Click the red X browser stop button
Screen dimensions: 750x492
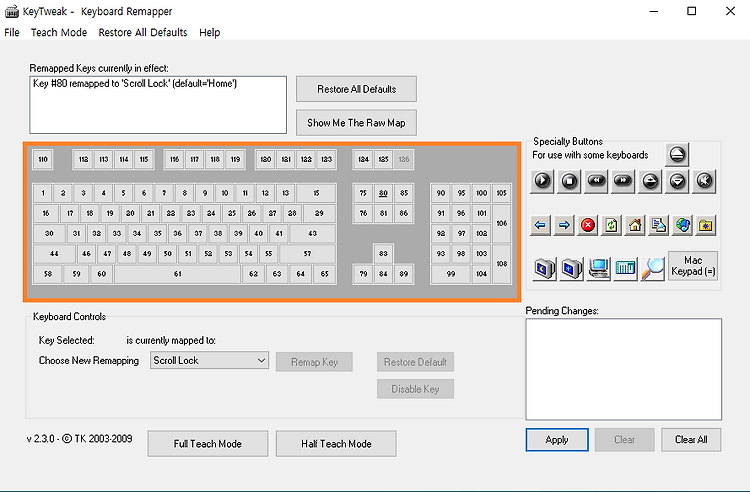(588, 225)
